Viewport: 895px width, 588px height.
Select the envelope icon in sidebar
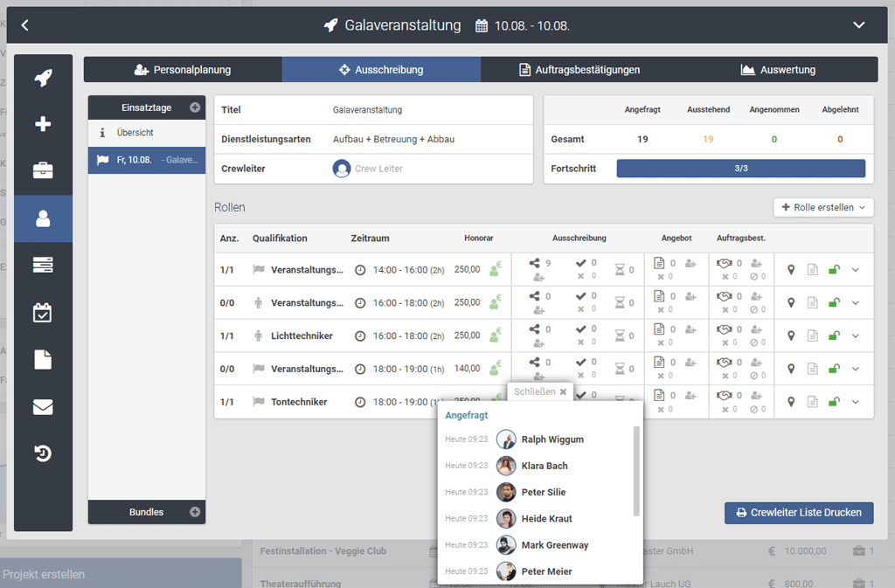click(x=43, y=406)
